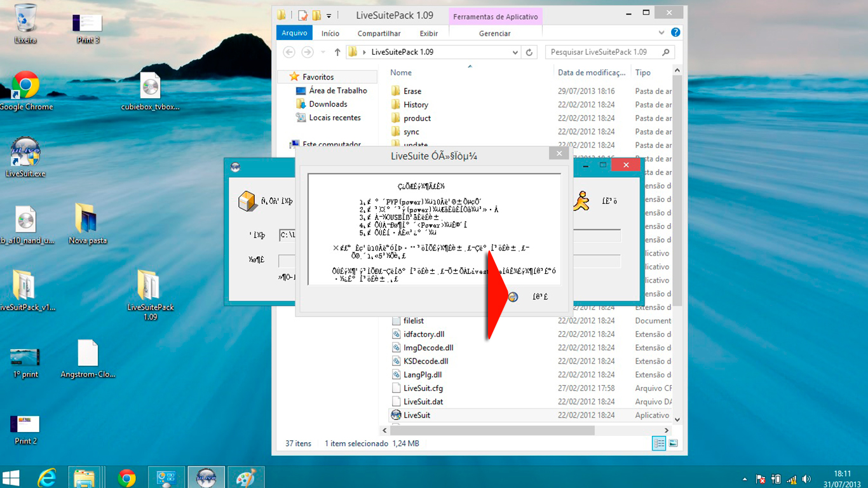Click the New folder icon in quick access toolbar
Viewport: 868px width, 488px height.
316,15
